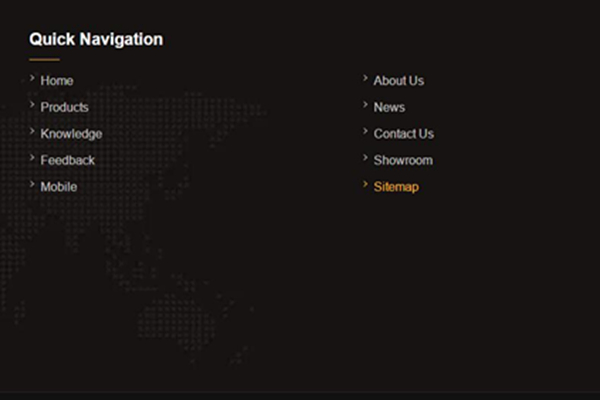Click the chevron arrow beside Knowledge
600x400 pixels.
(32, 132)
